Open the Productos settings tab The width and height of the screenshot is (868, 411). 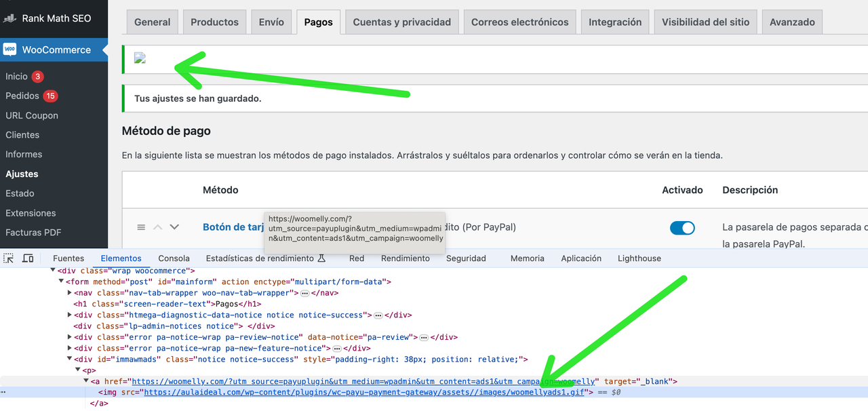215,22
